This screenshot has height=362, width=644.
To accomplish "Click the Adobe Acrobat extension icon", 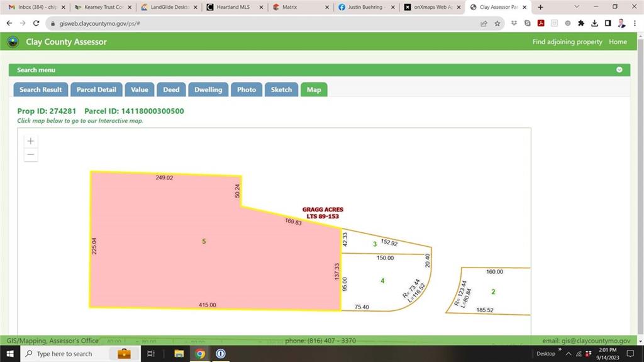I will point(540,23).
